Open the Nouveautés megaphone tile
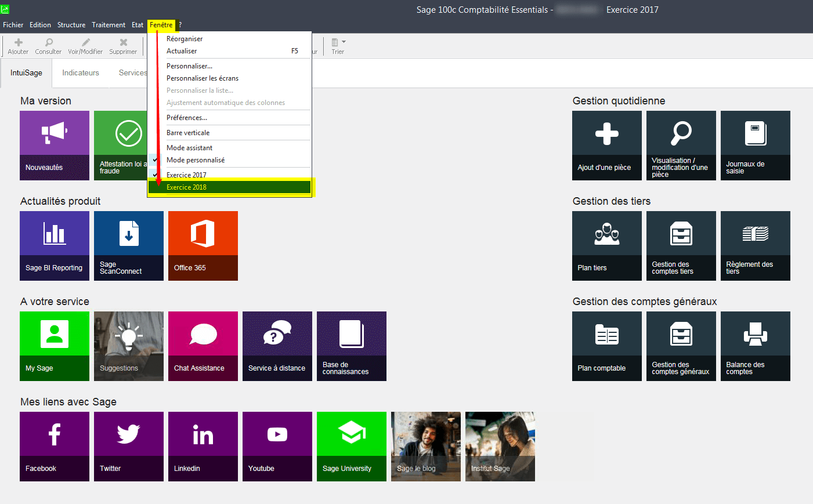 click(x=55, y=145)
